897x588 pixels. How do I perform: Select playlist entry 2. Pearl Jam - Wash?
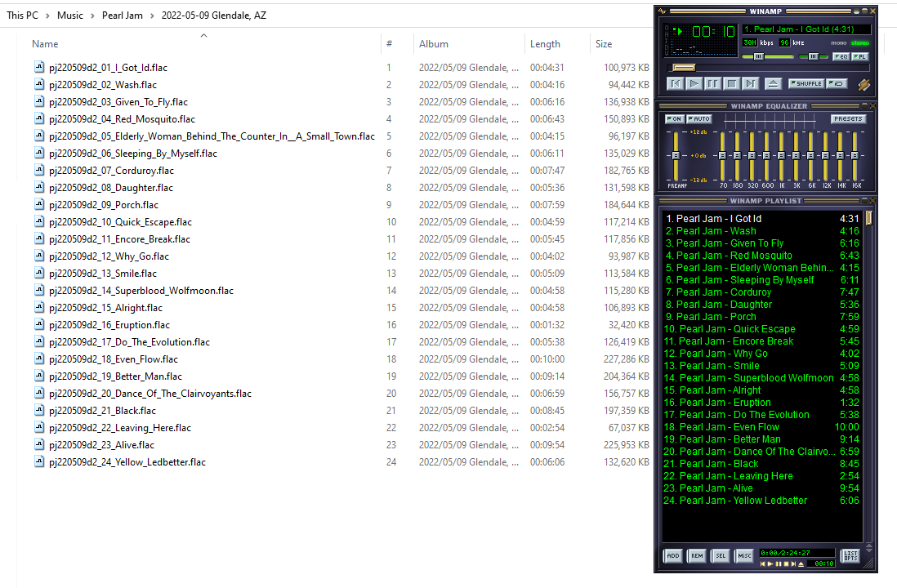tap(761, 231)
